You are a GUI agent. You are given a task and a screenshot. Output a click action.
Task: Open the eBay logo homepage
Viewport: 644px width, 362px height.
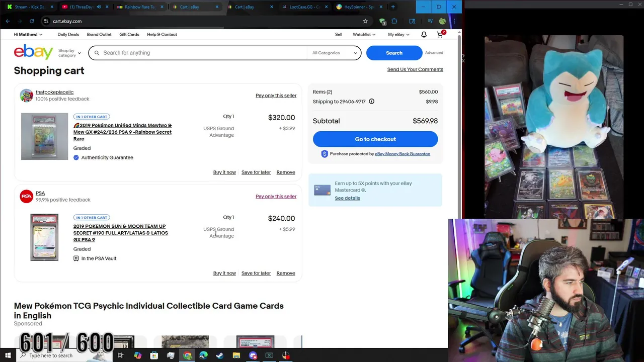(33, 52)
